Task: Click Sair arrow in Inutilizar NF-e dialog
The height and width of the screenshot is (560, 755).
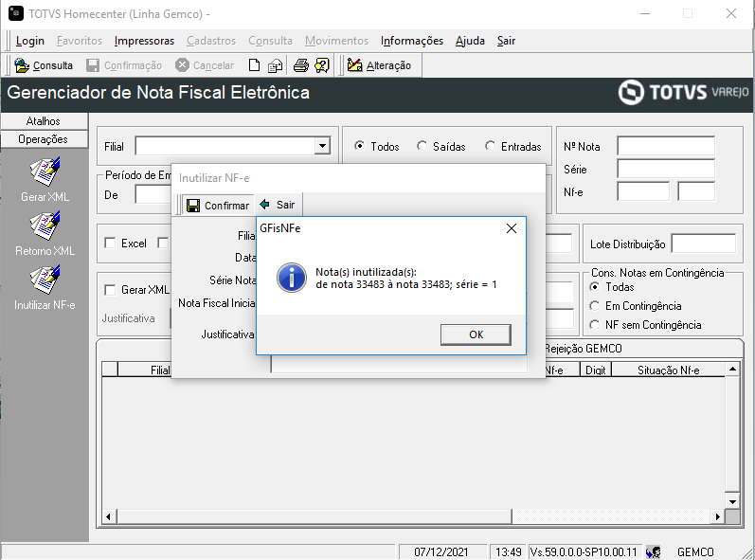Action: pos(278,205)
